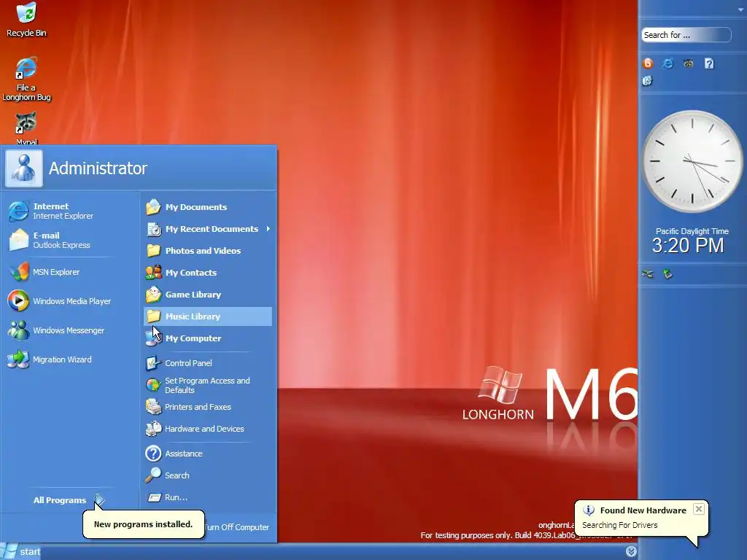Click the New programs installed tooltip
Screen dimensions: 747x560
click(x=144, y=524)
